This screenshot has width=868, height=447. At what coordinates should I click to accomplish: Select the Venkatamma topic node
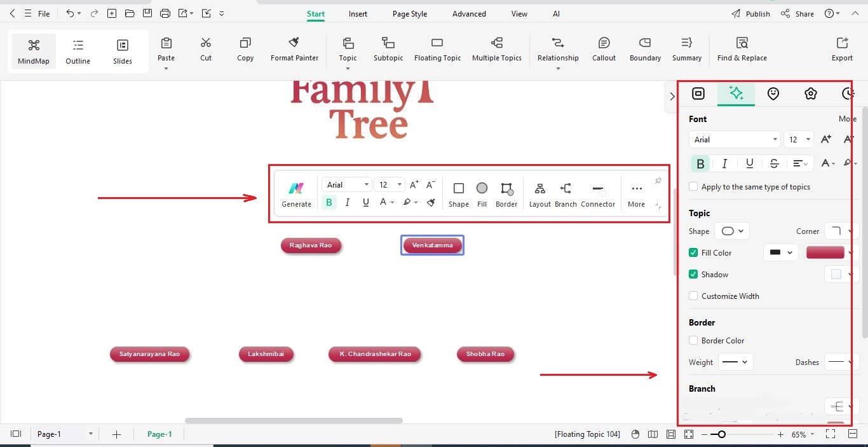click(x=432, y=245)
